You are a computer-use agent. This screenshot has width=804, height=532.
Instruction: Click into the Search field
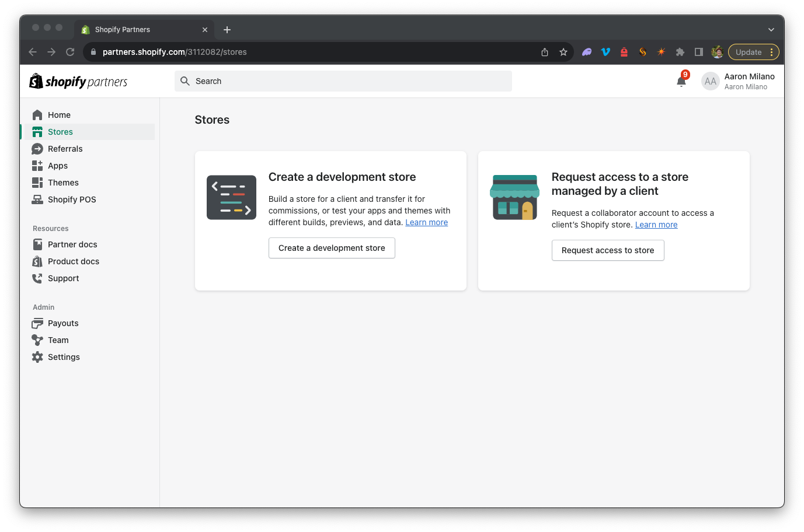343,81
